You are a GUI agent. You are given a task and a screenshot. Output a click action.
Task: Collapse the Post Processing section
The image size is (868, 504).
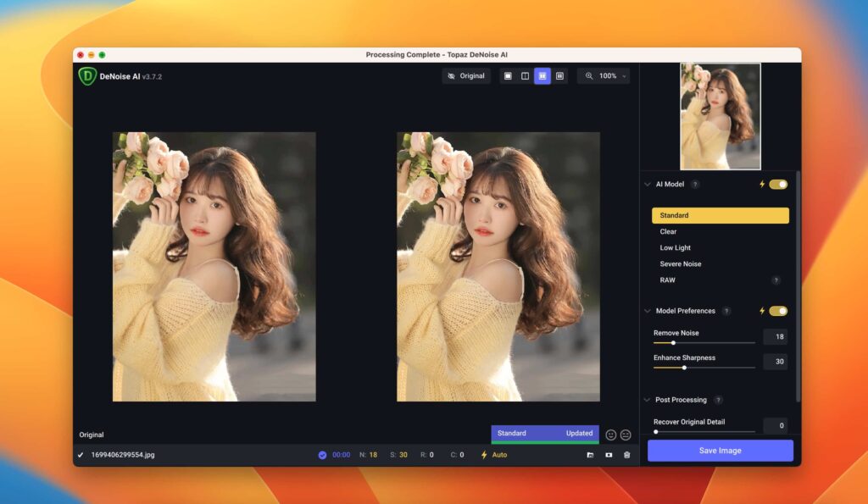[x=648, y=399]
